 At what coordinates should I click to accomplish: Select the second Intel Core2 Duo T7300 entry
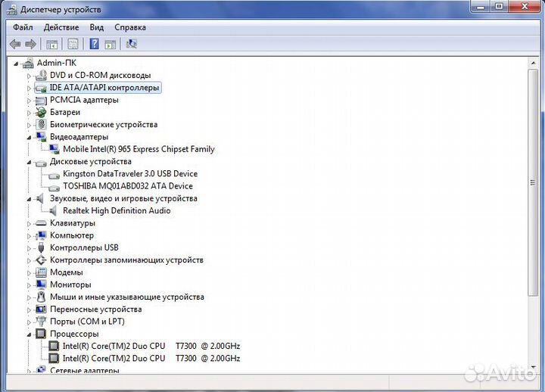151,358
